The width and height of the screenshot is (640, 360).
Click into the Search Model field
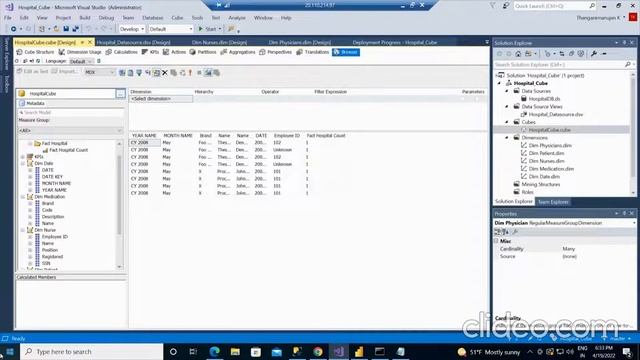[71, 112]
